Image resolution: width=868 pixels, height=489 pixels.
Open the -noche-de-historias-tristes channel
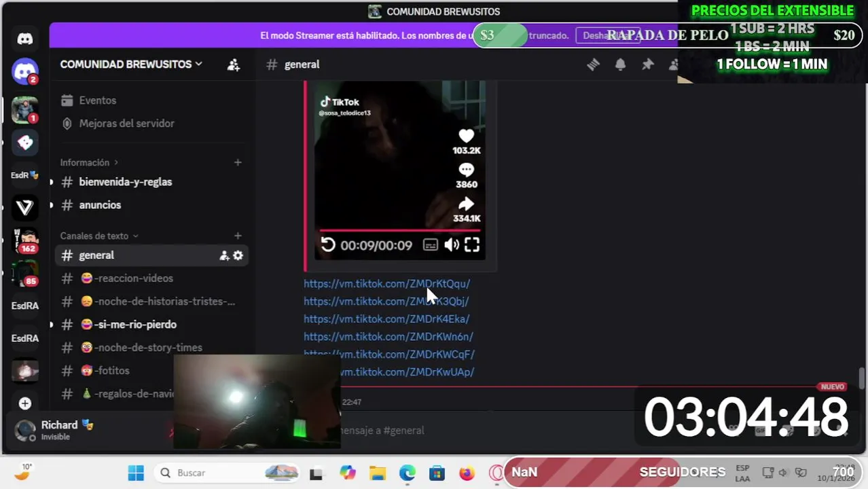(x=152, y=302)
